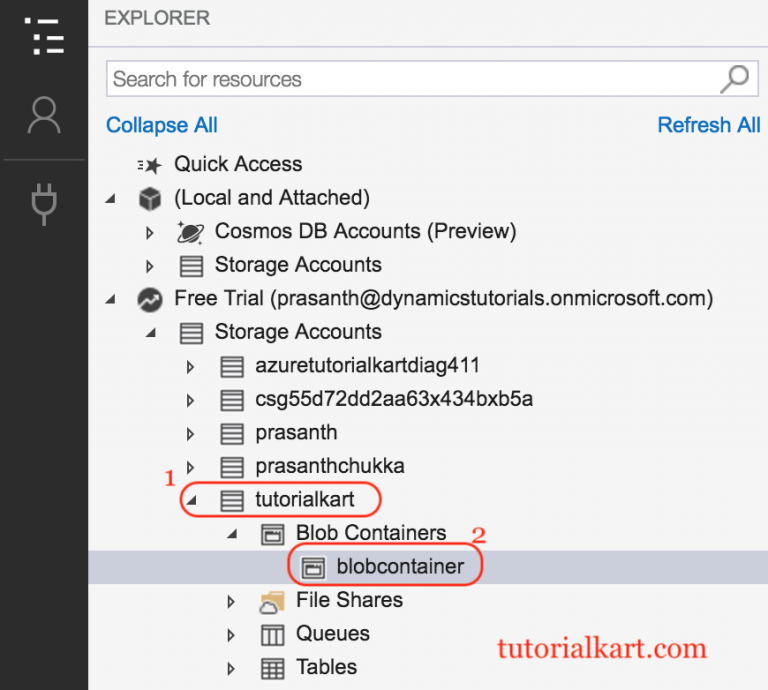Select the prasanth storage account

click(296, 433)
